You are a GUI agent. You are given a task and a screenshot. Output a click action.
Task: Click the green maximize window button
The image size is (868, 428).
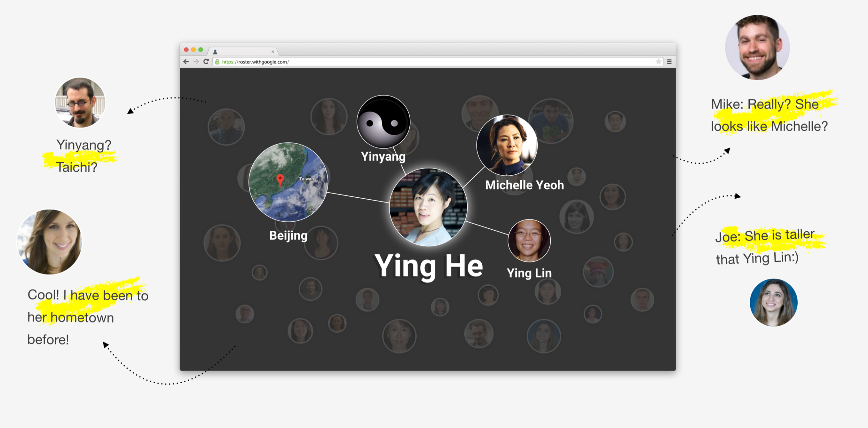(201, 50)
